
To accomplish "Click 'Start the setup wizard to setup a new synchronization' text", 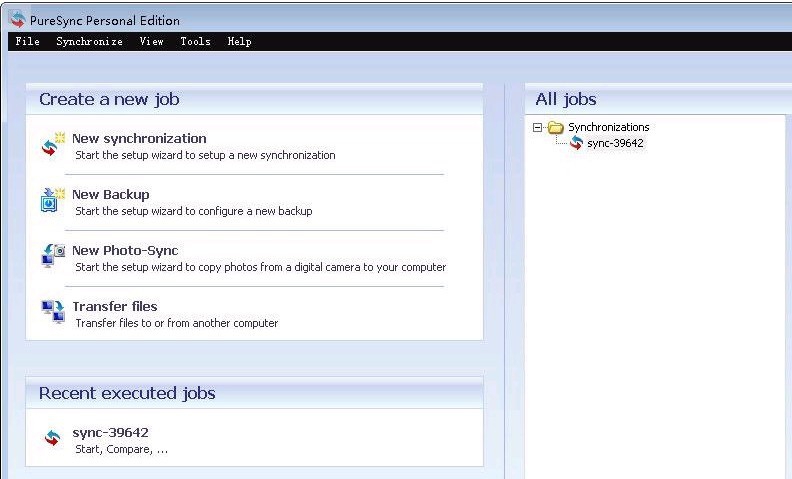I will (205, 155).
